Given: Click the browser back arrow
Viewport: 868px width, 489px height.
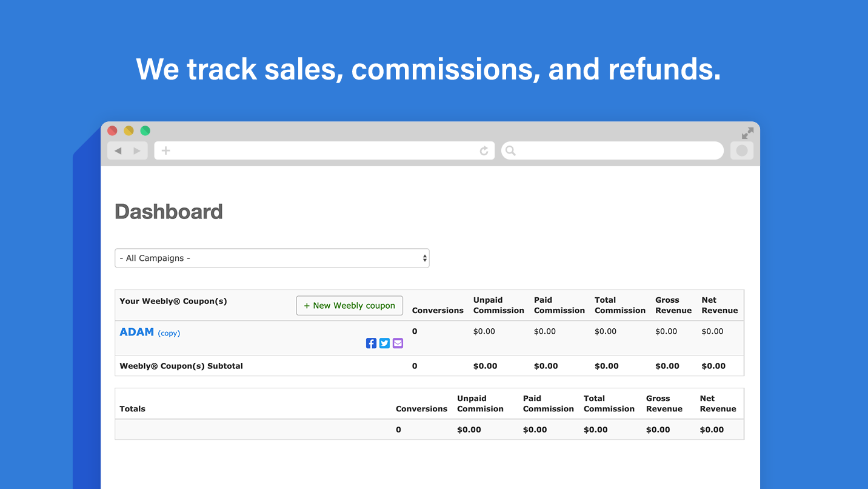Looking at the screenshot, I should tap(118, 150).
